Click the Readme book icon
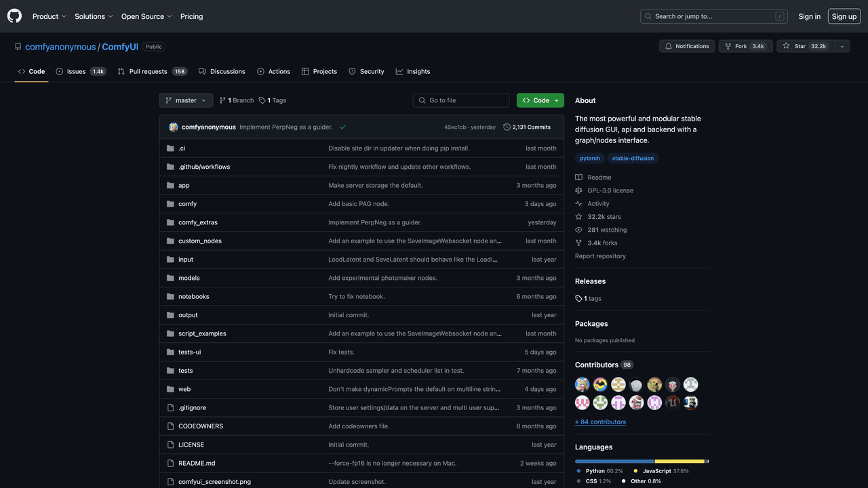This screenshot has height=488, width=868. tap(578, 178)
